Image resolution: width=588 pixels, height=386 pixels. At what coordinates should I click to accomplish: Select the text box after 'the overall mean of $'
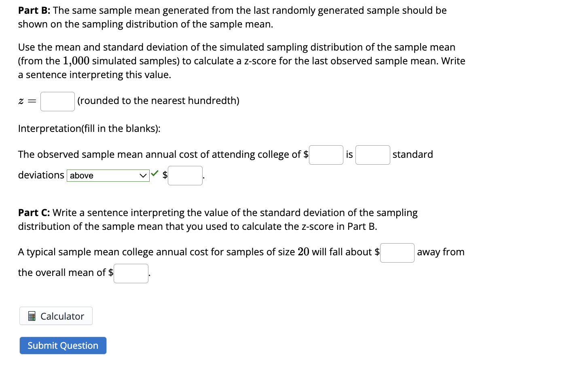131,273
